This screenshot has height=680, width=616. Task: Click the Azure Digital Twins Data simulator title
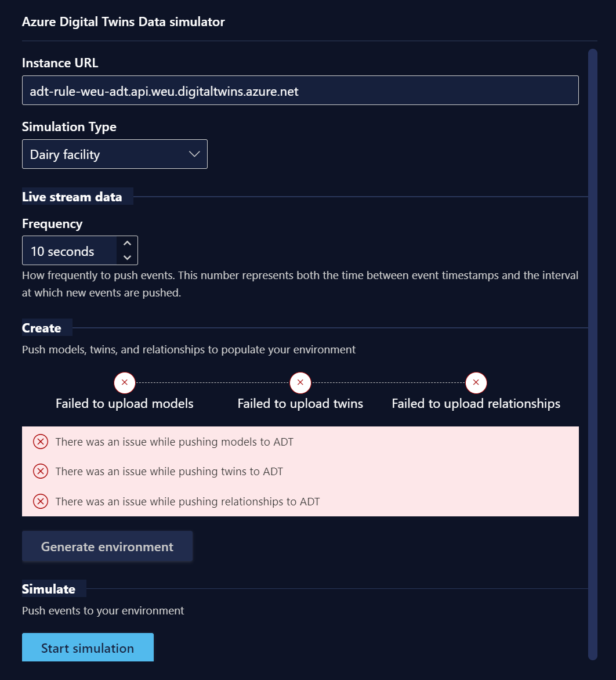[123, 21]
